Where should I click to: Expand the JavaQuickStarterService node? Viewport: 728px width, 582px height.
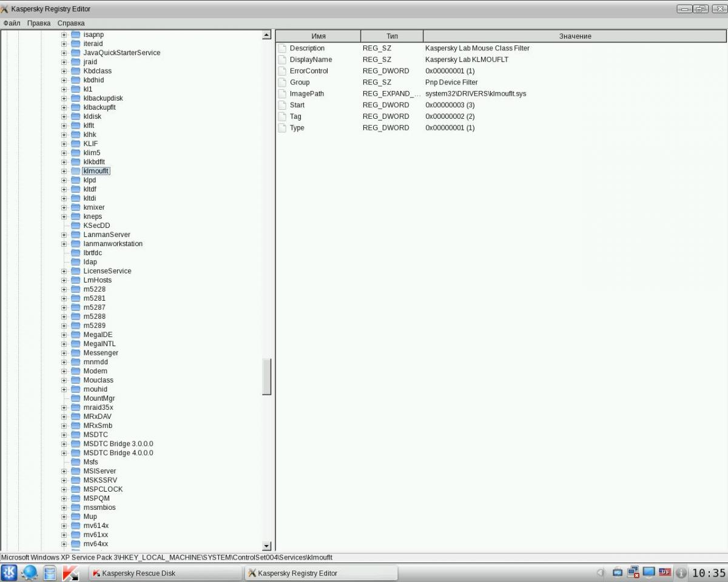coord(64,53)
